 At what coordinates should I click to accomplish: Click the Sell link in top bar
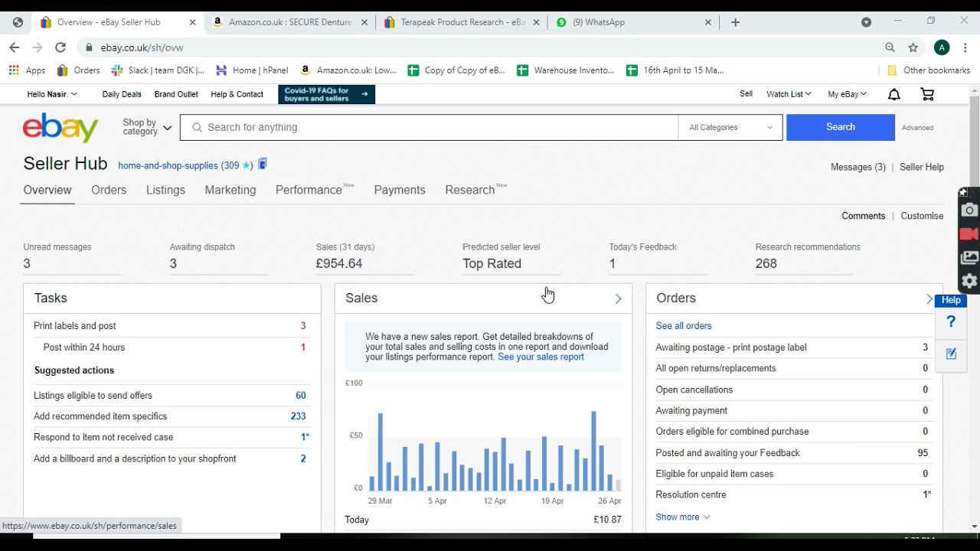click(x=746, y=94)
